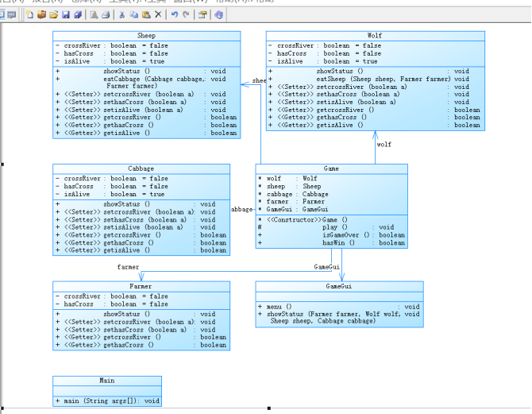Select the Cabbage class title

141,168
